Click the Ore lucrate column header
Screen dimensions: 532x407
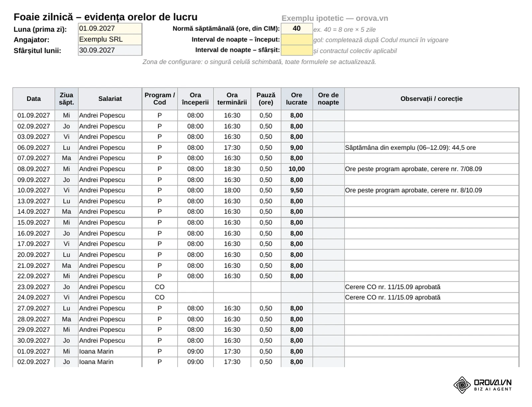(x=297, y=99)
